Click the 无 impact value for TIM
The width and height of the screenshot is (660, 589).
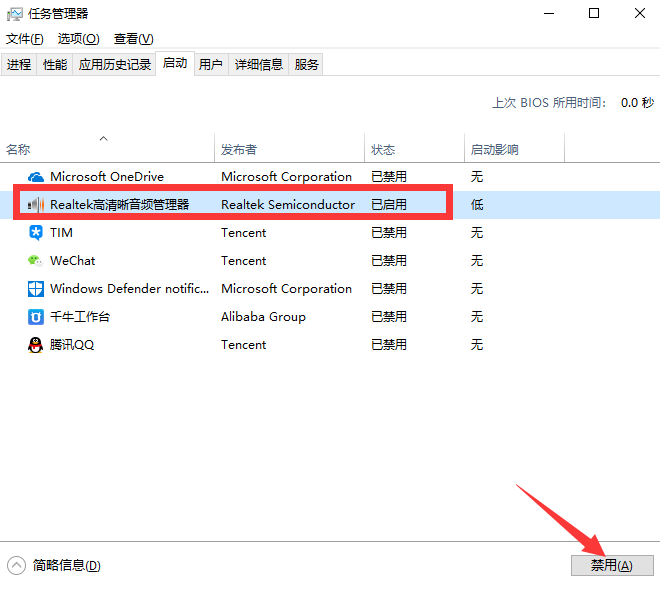coord(477,233)
